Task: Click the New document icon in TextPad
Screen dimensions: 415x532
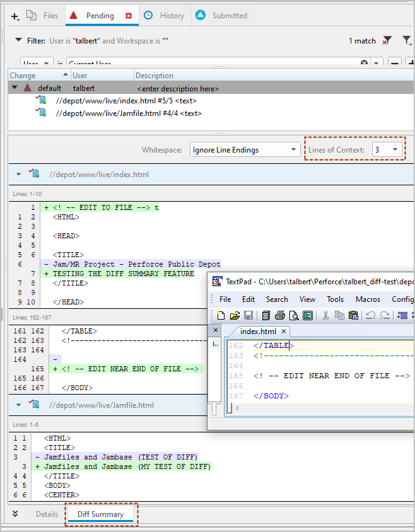Action: [x=221, y=315]
